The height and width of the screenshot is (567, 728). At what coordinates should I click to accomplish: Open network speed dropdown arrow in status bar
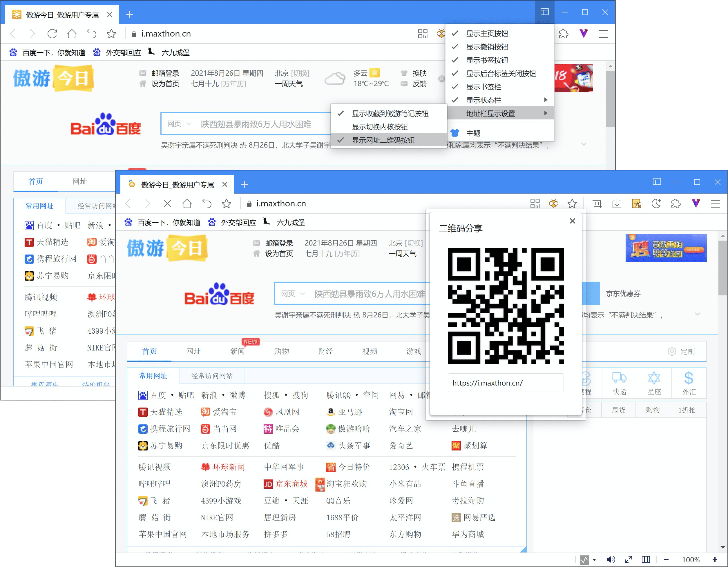594,560
